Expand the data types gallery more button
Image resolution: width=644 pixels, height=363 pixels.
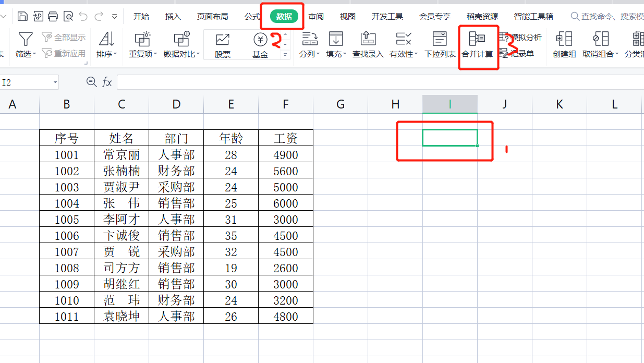[285, 54]
